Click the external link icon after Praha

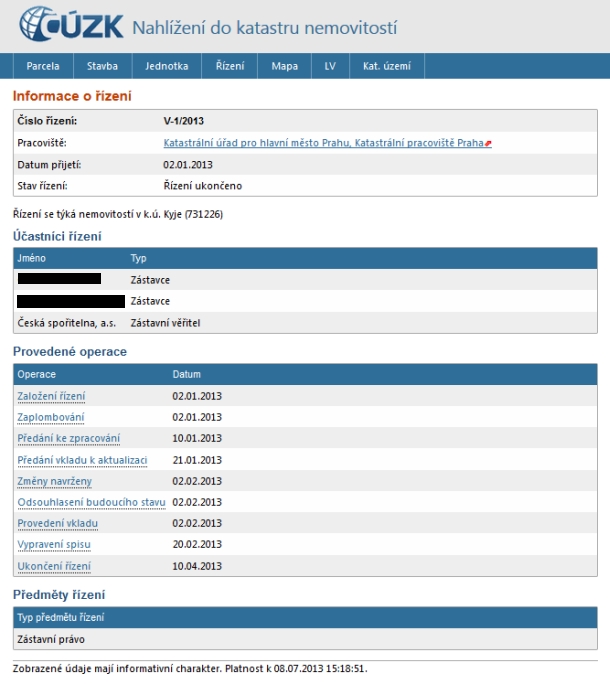coord(488,144)
